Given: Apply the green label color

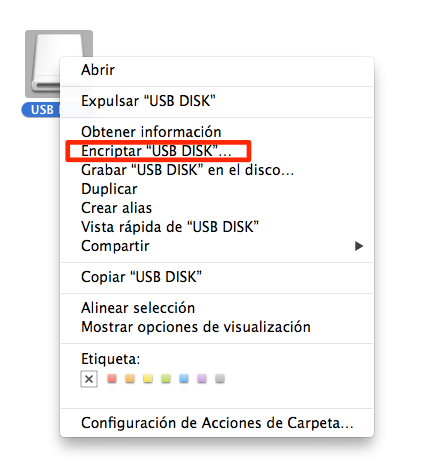Looking at the screenshot, I should click(166, 379).
